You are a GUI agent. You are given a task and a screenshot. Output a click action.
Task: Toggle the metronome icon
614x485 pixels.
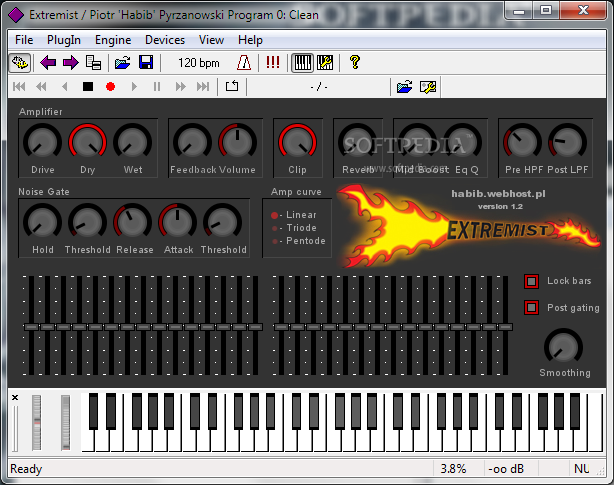click(244, 63)
